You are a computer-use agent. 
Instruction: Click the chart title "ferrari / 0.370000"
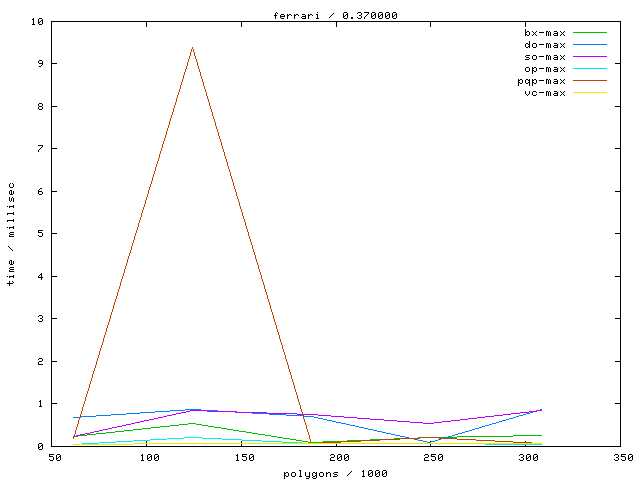tap(335, 15)
